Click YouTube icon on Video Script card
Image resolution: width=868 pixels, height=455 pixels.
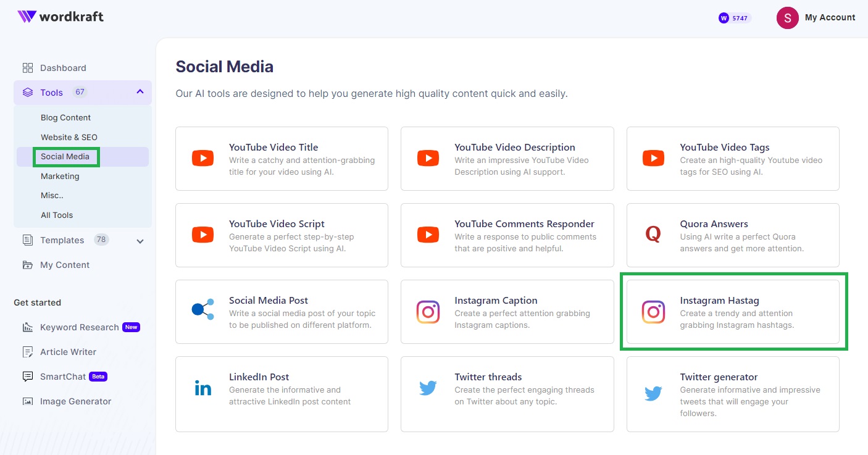click(x=202, y=235)
